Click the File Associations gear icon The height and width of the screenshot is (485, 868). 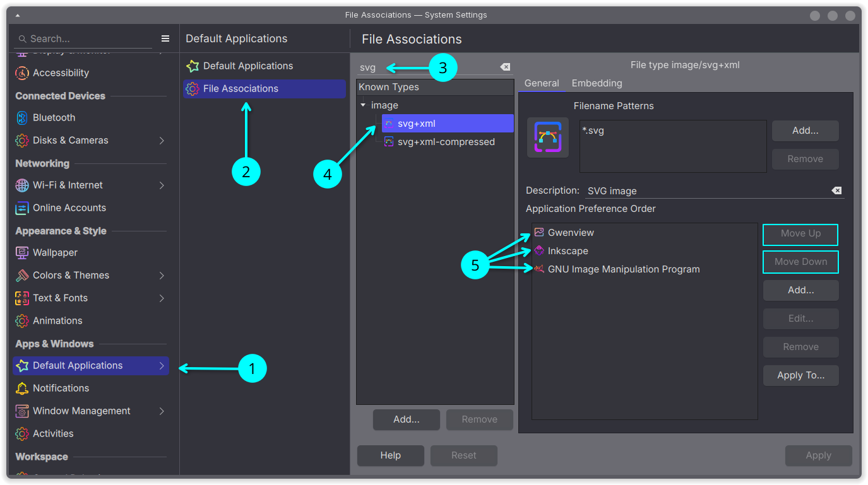tap(193, 89)
